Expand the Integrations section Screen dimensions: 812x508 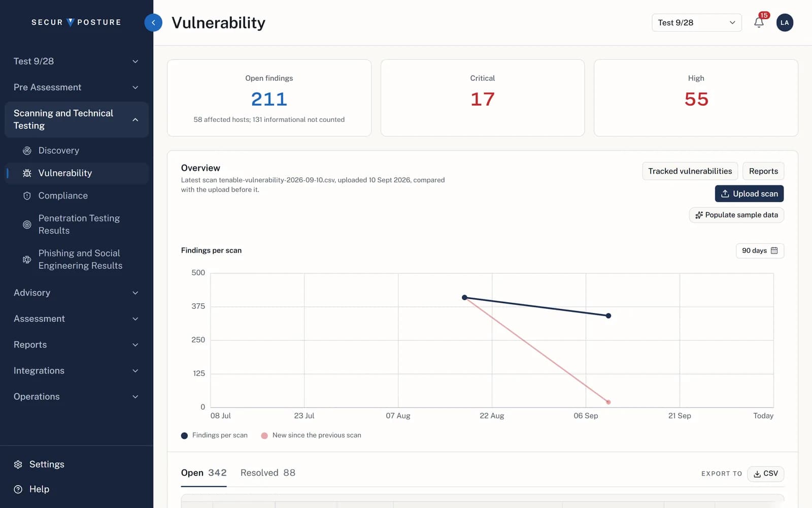tap(76, 370)
